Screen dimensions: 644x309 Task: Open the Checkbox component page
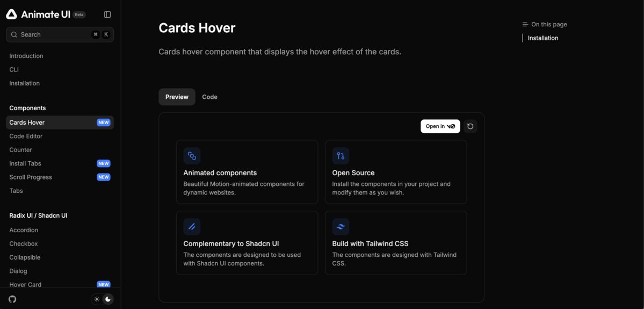[x=24, y=243]
